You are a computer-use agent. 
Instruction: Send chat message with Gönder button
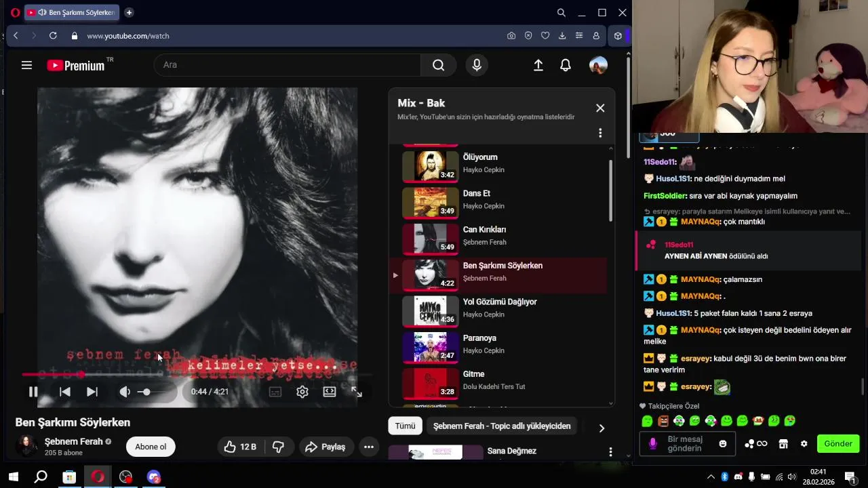coord(838,444)
